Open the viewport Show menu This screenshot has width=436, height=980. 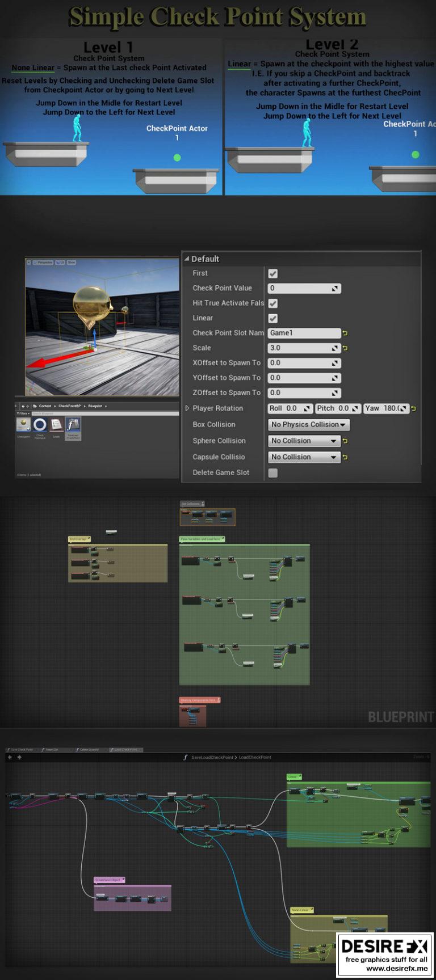click(71, 263)
